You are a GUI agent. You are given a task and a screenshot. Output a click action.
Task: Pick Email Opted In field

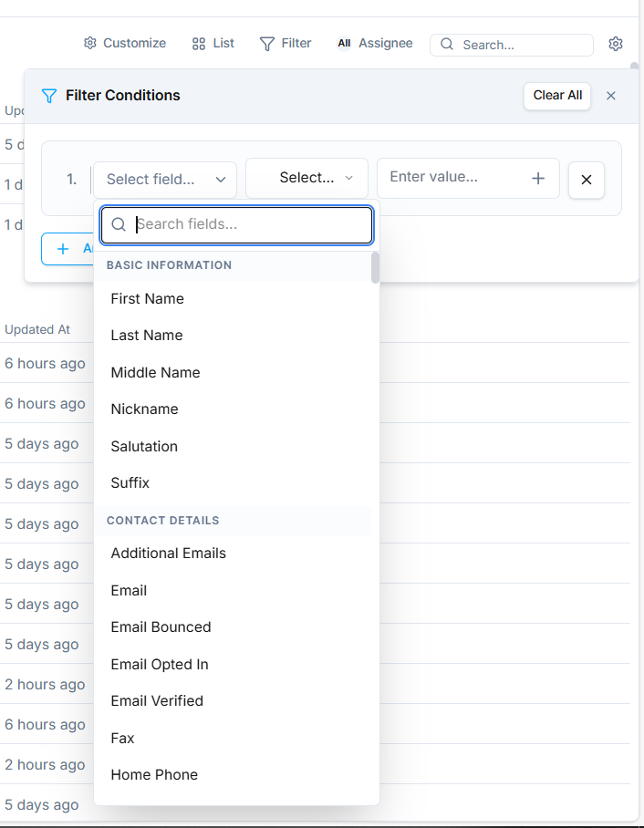pos(160,664)
